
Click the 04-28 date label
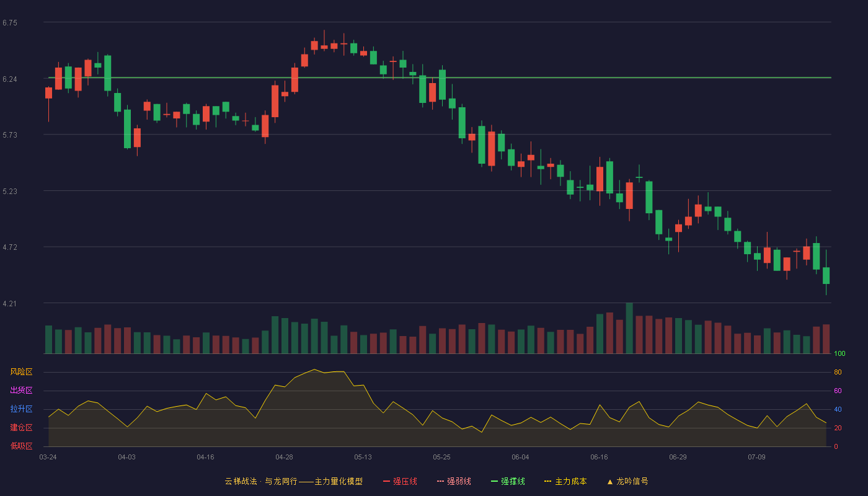point(284,457)
